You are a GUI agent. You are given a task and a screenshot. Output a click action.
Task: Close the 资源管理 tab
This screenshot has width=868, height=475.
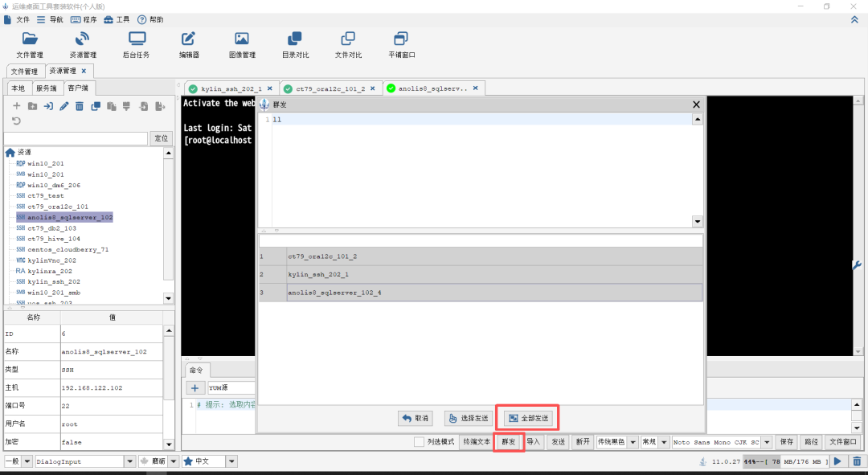pos(84,71)
